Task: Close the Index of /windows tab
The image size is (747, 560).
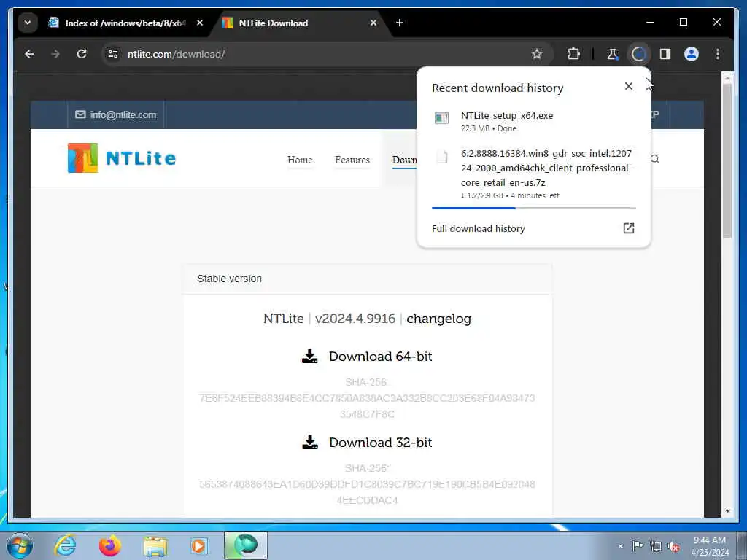Action: coord(200,23)
